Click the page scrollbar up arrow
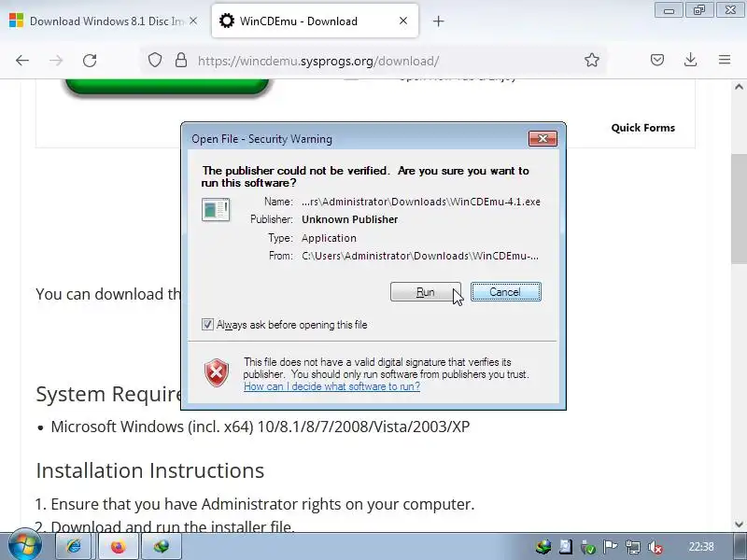This screenshot has height=560, width=747. 739,87
